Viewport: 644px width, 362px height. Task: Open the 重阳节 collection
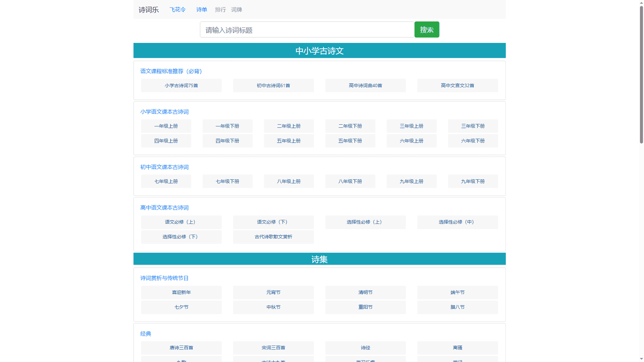(365, 307)
